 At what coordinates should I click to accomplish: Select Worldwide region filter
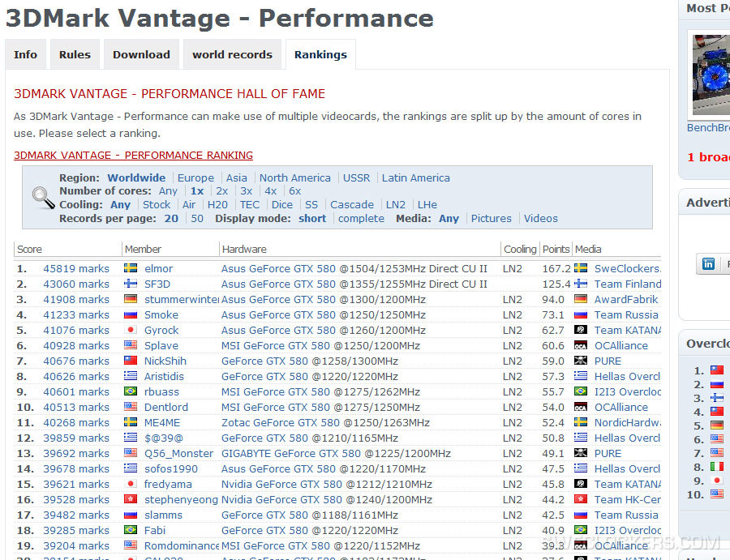pyautogui.click(x=136, y=177)
